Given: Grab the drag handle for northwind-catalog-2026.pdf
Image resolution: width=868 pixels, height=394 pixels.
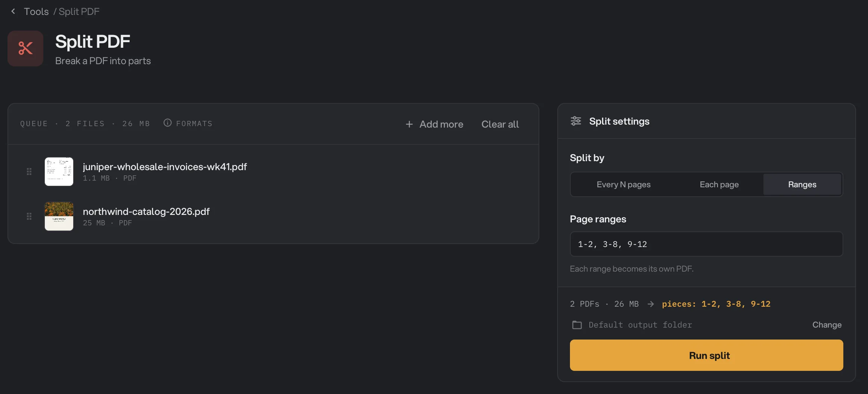Looking at the screenshot, I should click(29, 216).
